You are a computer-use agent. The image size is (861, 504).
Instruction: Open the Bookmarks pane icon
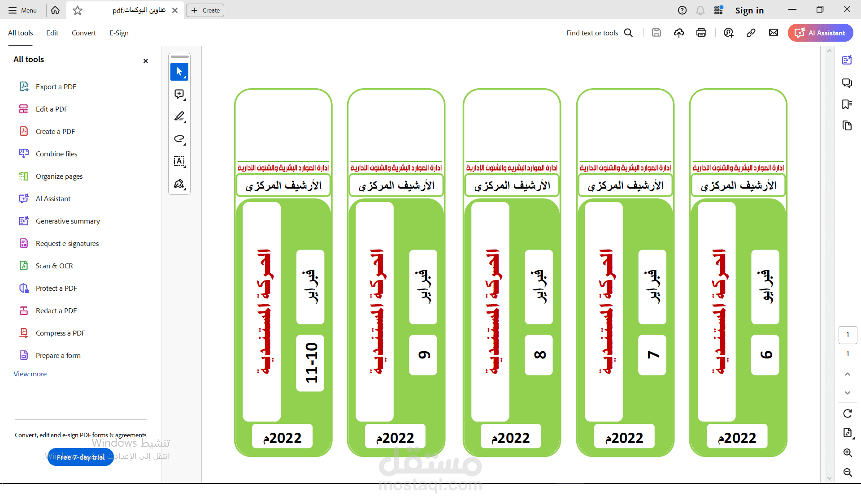pos(847,104)
